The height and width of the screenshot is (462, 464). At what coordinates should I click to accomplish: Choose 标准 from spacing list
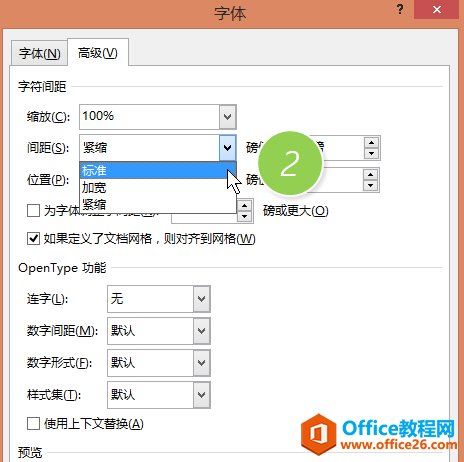pos(158,170)
